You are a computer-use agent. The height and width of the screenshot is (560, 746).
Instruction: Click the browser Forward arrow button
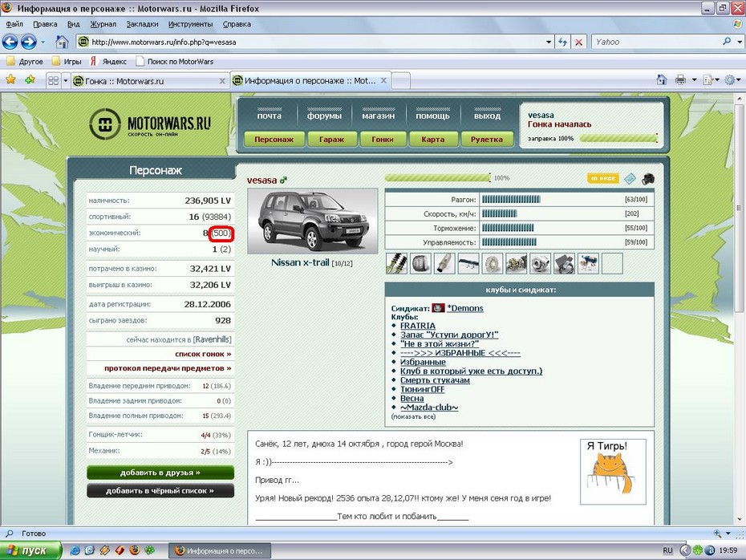pos(29,42)
